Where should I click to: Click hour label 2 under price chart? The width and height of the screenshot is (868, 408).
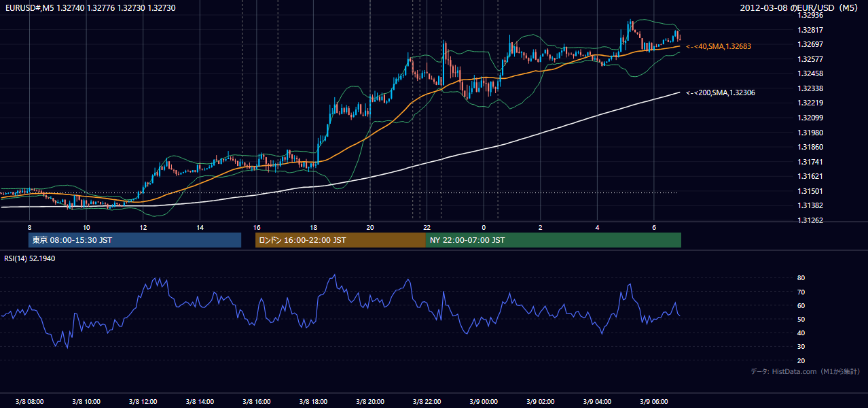(541, 227)
